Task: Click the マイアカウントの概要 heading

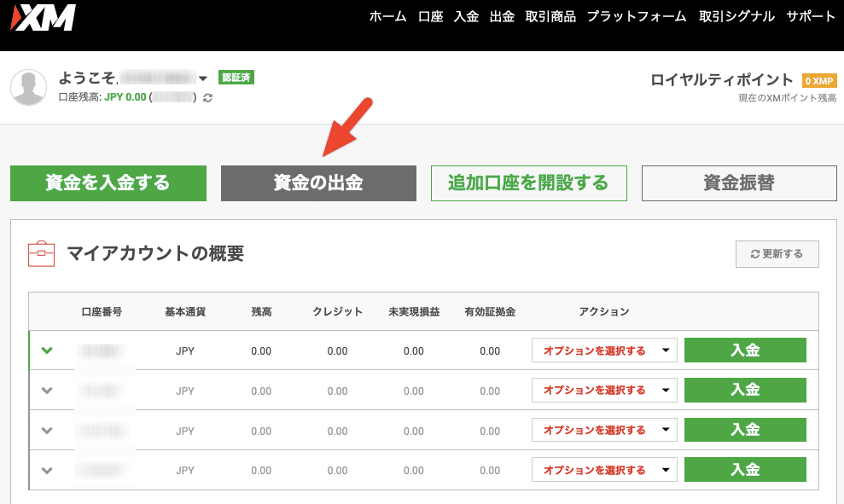Action: (x=155, y=253)
